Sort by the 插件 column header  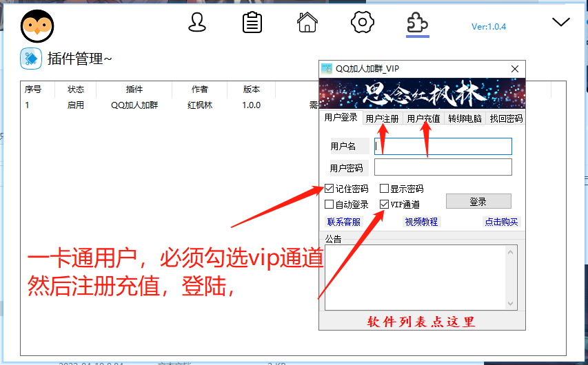point(134,90)
